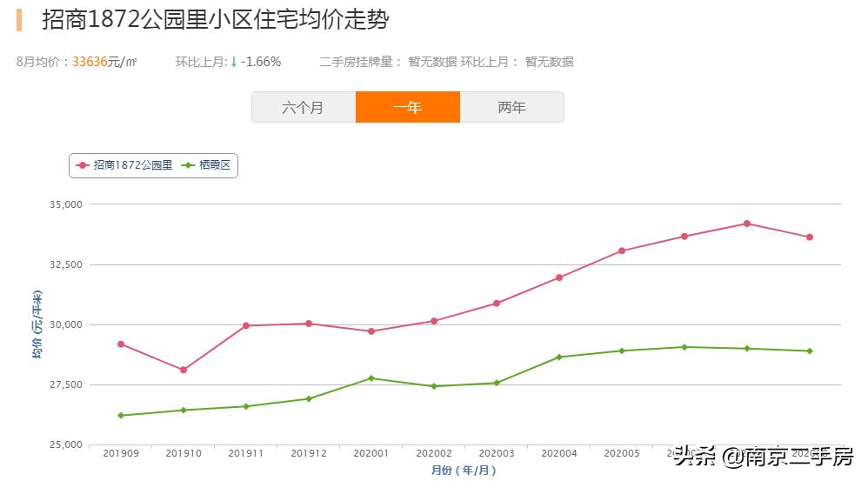Click the 201912 x-axis label

pyautogui.click(x=309, y=453)
